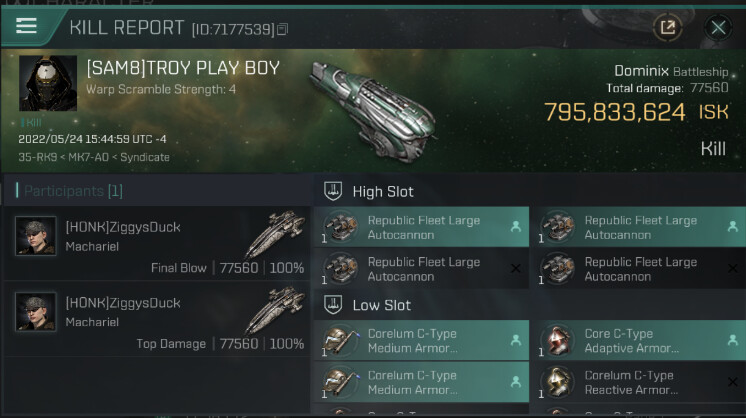This screenshot has width=746, height=418.
Task: Click the [SAM8]TROY PLAY BOY victim name
Action: click(x=183, y=69)
